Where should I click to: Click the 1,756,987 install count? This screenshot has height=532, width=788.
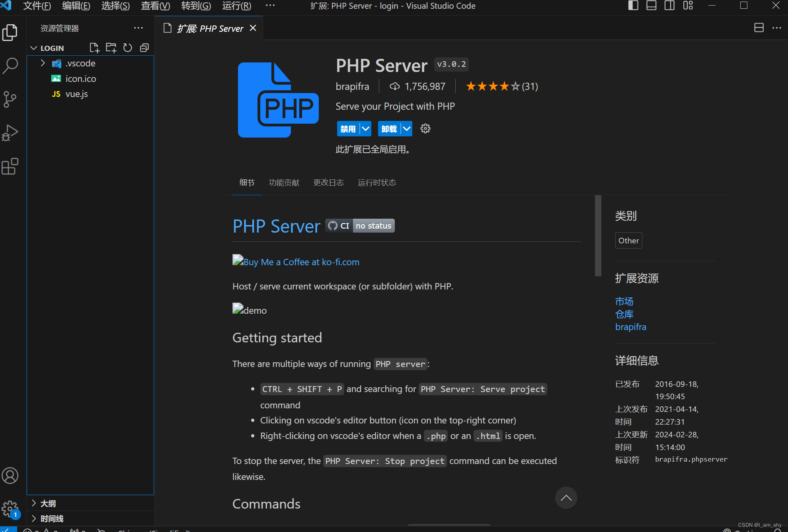(417, 86)
